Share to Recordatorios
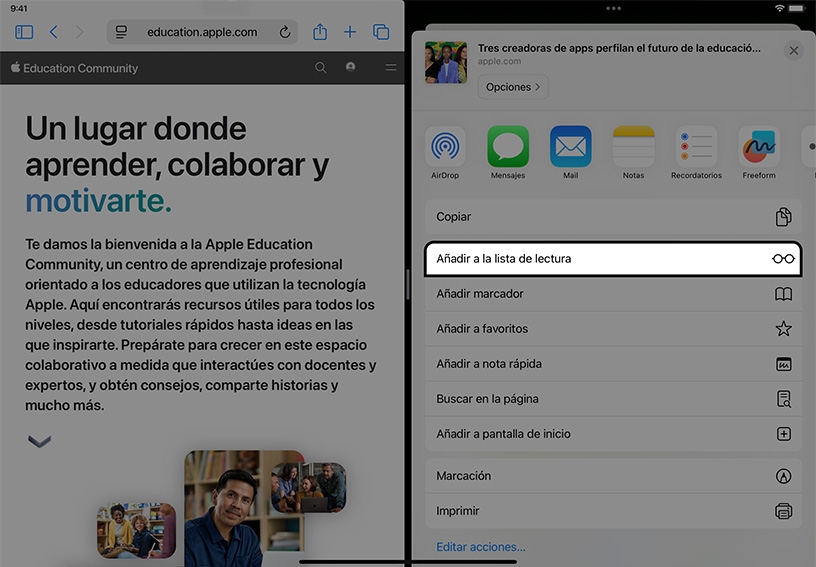This screenshot has height=567, width=816. click(x=696, y=152)
